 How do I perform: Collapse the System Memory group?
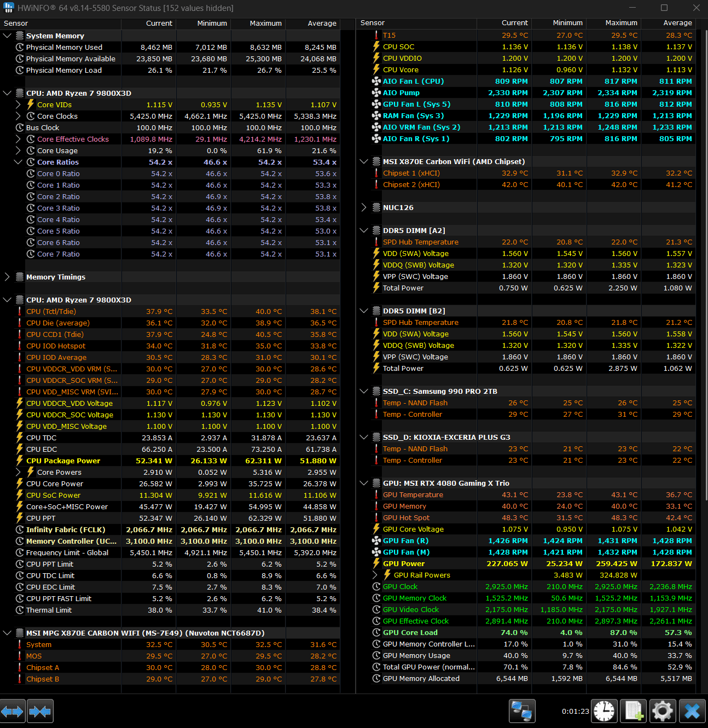7,36
